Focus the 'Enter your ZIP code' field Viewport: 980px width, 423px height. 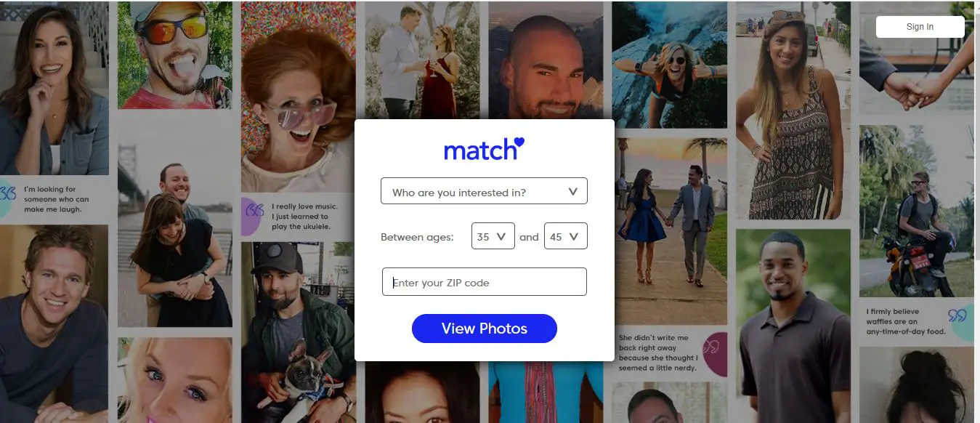click(484, 282)
